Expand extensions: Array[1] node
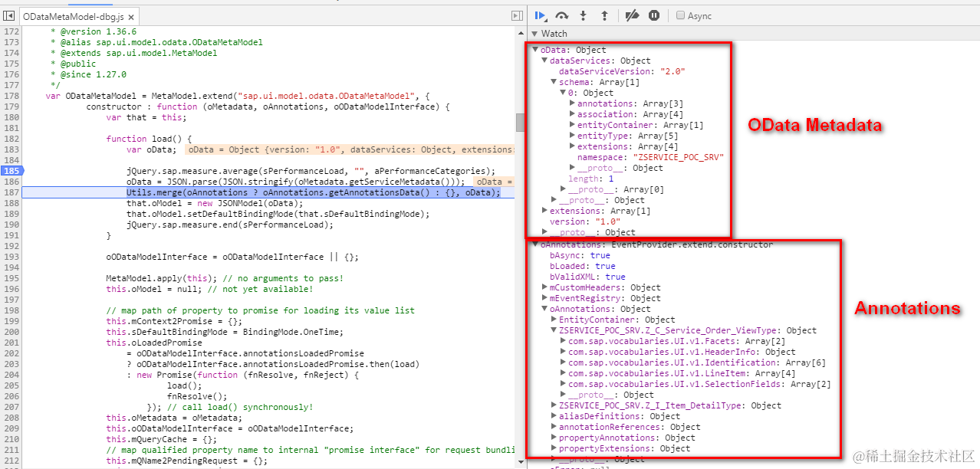 click(544, 211)
